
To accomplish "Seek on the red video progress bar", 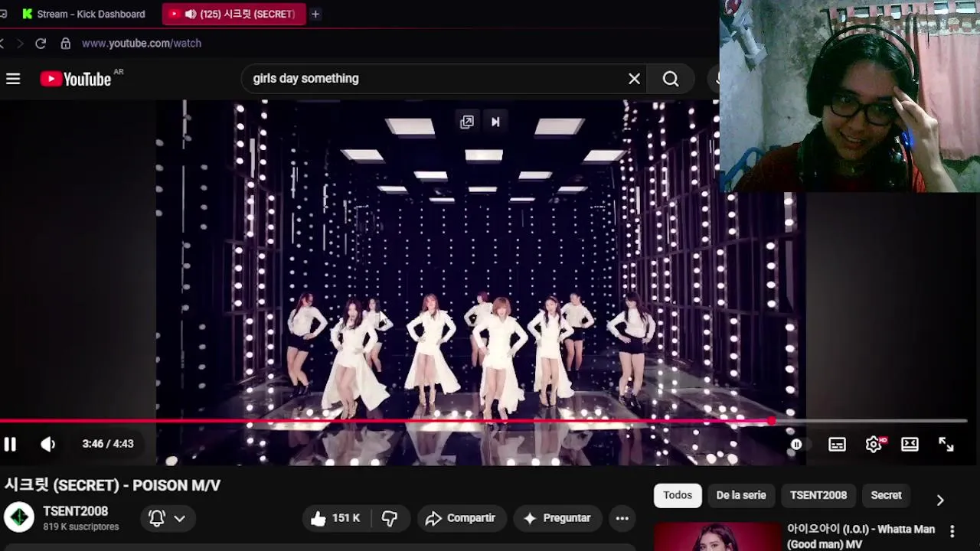I will click(x=484, y=421).
